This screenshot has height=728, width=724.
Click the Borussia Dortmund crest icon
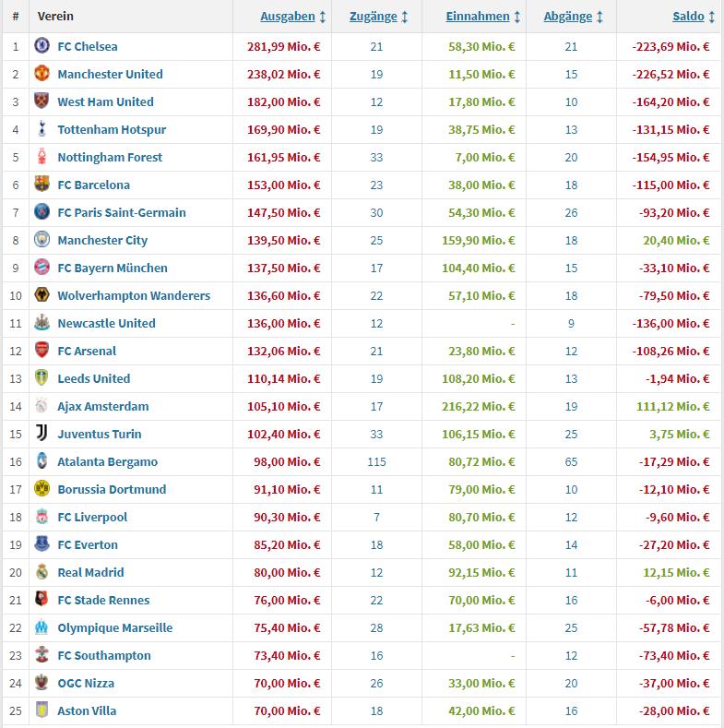click(42, 489)
